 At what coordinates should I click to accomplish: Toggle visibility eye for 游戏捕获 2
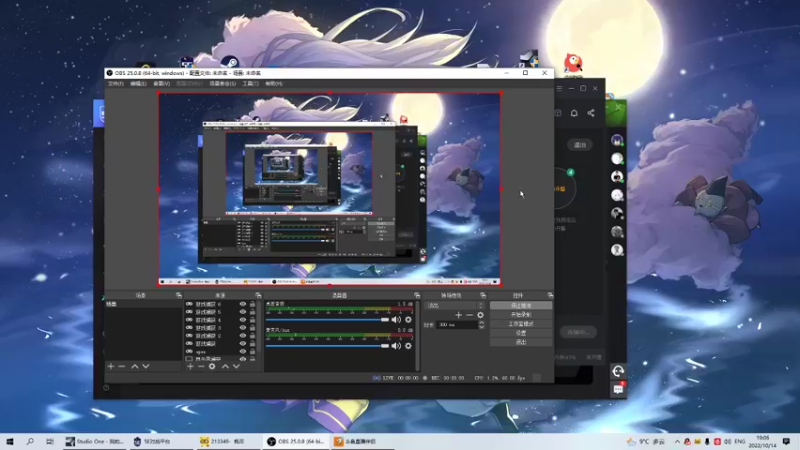tap(243, 336)
